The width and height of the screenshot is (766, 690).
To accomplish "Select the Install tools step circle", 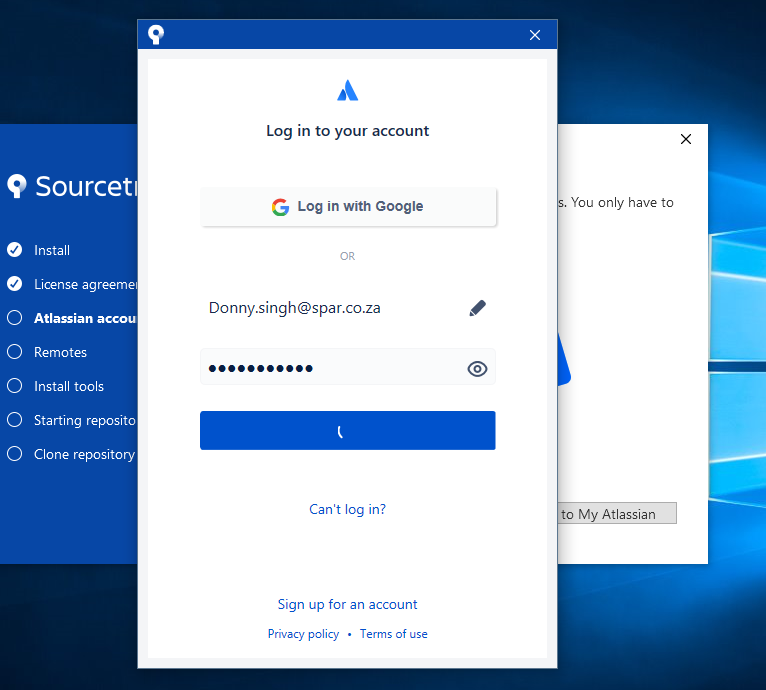I will tap(15, 386).
